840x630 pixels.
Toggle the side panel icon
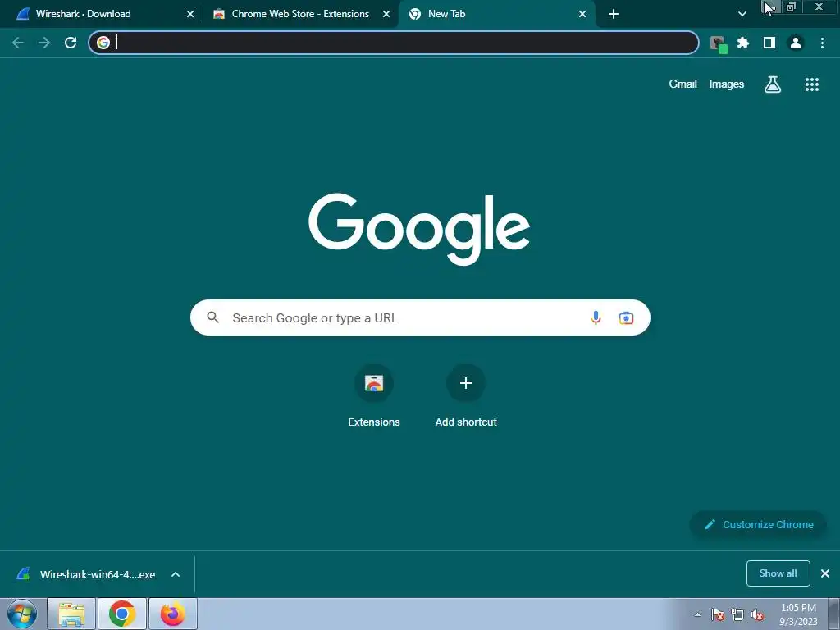(769, 43)
